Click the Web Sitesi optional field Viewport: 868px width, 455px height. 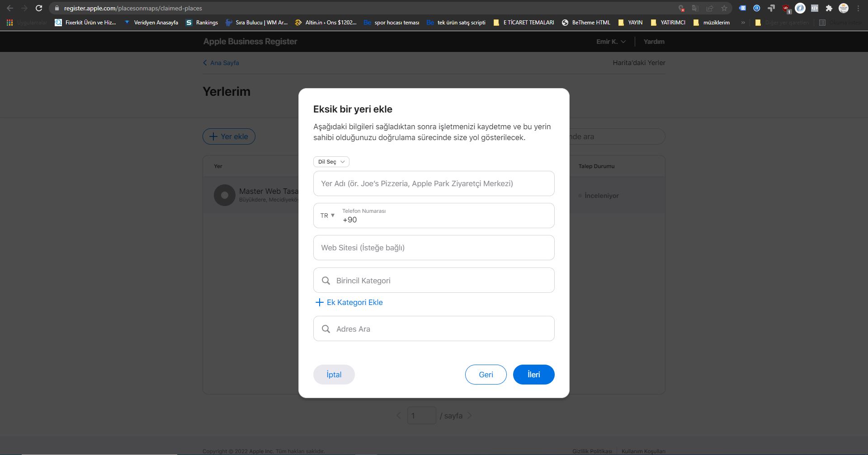(x=434, y=248)
